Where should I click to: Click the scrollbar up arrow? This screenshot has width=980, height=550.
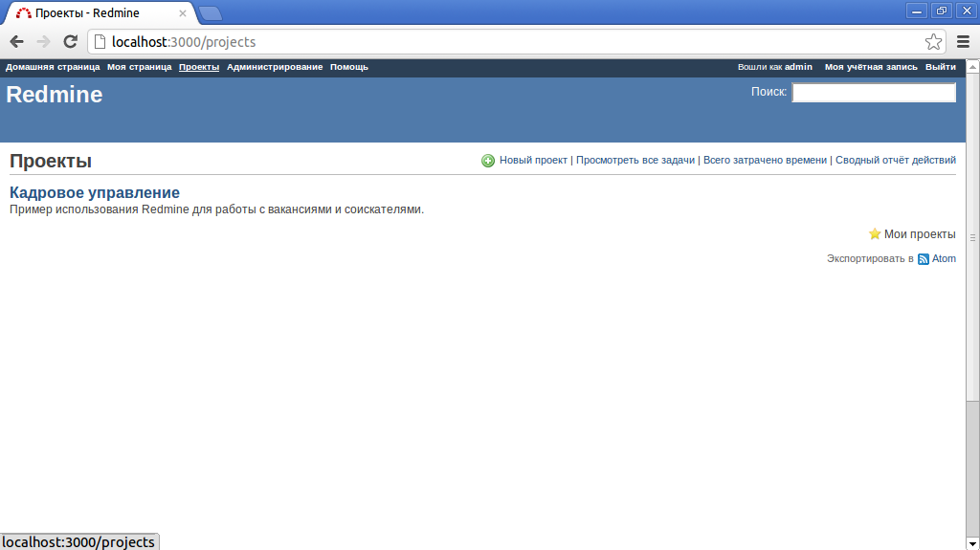(972, 66)
